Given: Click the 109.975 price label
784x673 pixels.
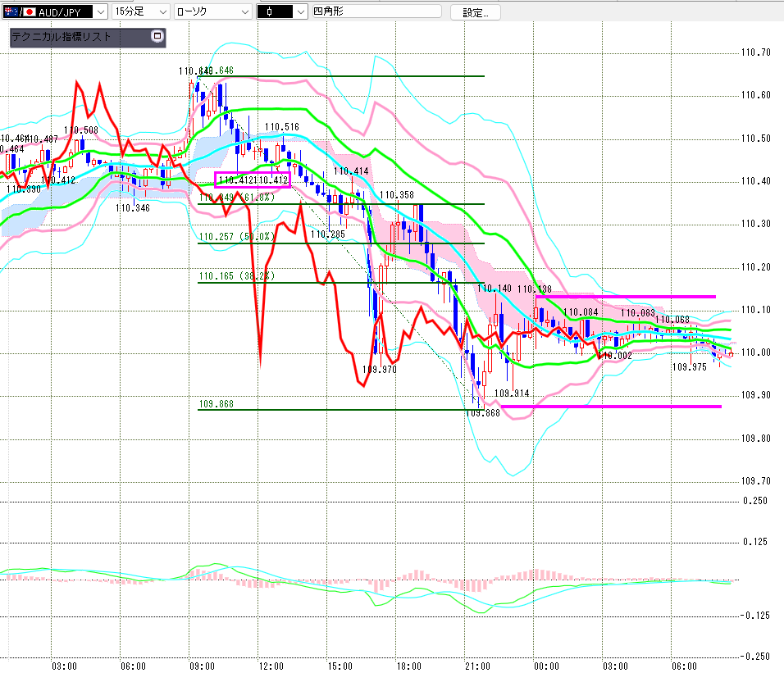Looking at the screenshot, I should 690,367.
